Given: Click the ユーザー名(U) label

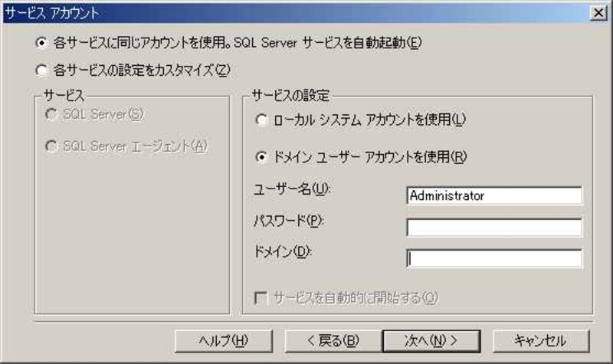Looking at the screenshot, I should [292, 189].
